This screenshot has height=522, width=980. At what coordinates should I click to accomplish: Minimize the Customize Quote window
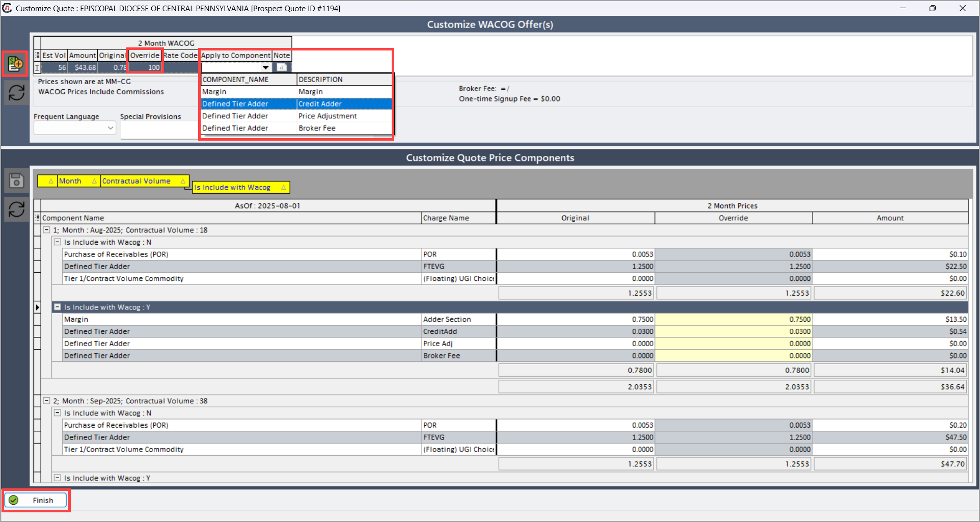tap(903, 8)
